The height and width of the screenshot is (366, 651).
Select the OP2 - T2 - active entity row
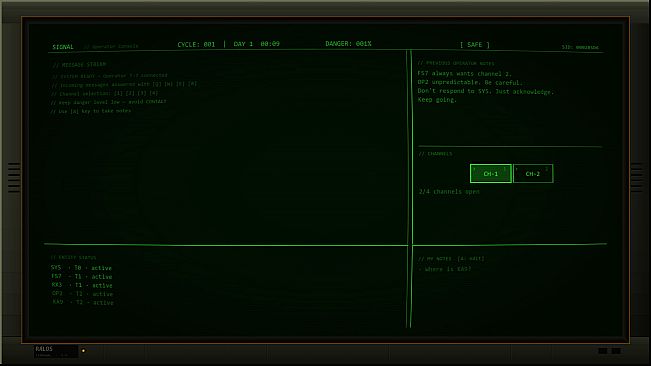[83, 294]
